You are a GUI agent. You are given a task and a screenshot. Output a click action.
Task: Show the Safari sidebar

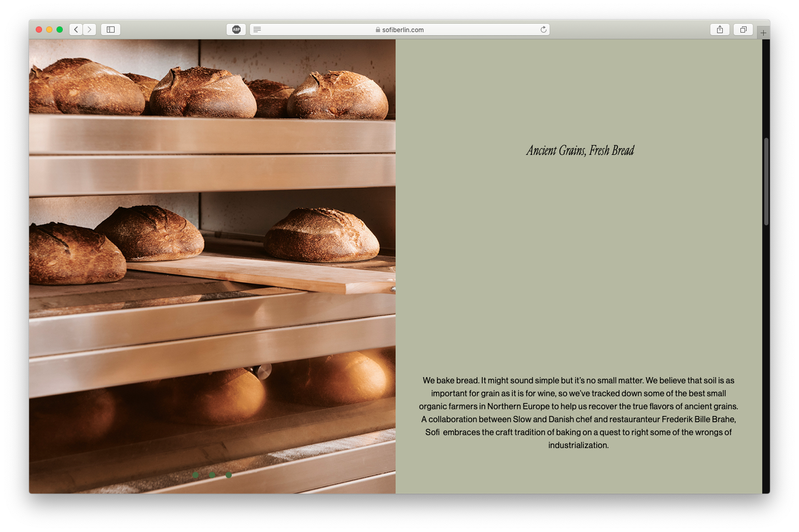tap(110, 30)
